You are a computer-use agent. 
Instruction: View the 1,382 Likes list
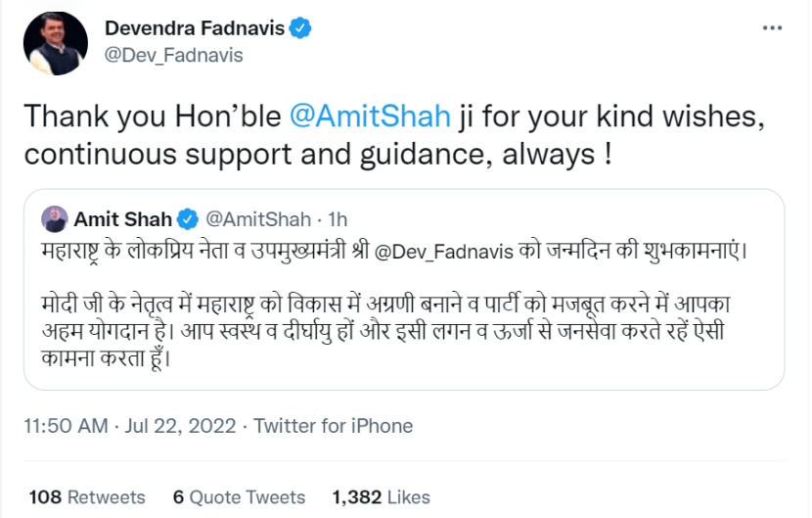point(382,496)
